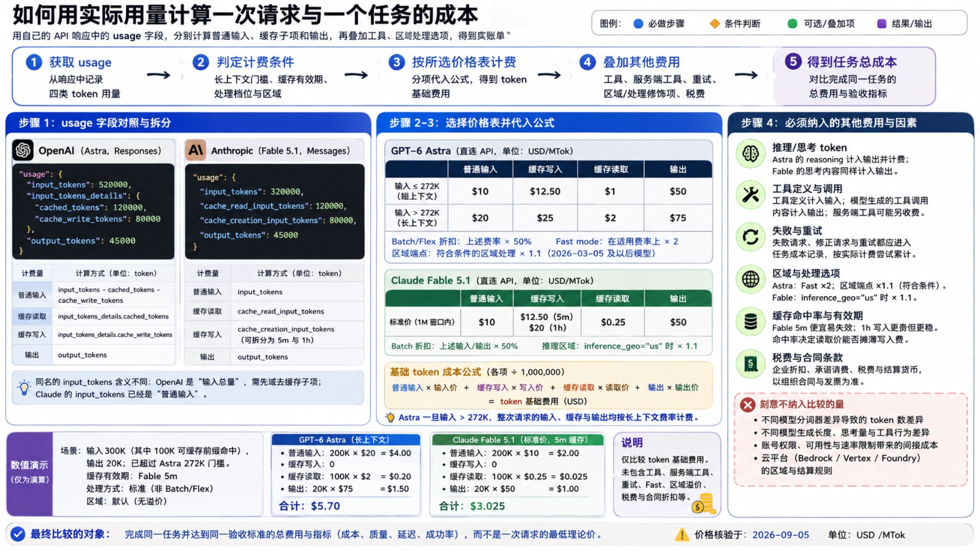980x551 pixels.
Task: Click the Fast mode × 2 note
Action: pyautogui.click(x=617, y=241)
